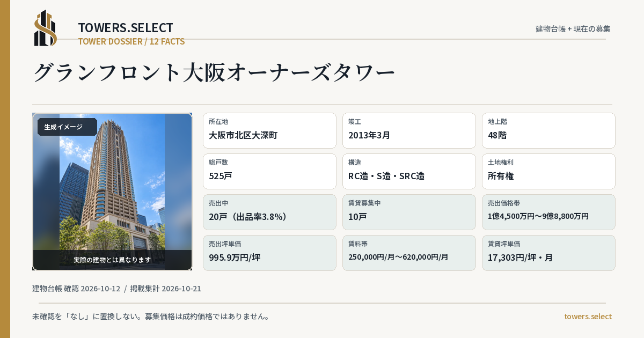644x338 pixels.
Task: Click the TOWERS.SELECT brand name
Action: tap(126, 28)
